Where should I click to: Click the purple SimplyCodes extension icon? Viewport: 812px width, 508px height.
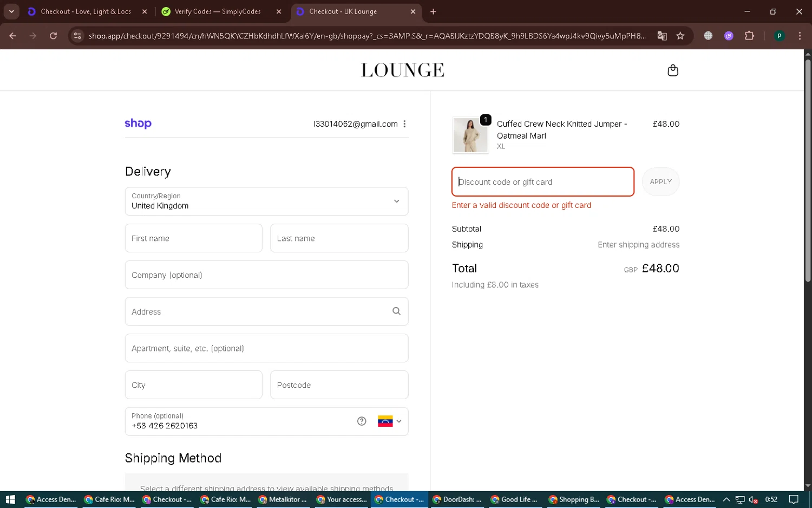point(729,36)
